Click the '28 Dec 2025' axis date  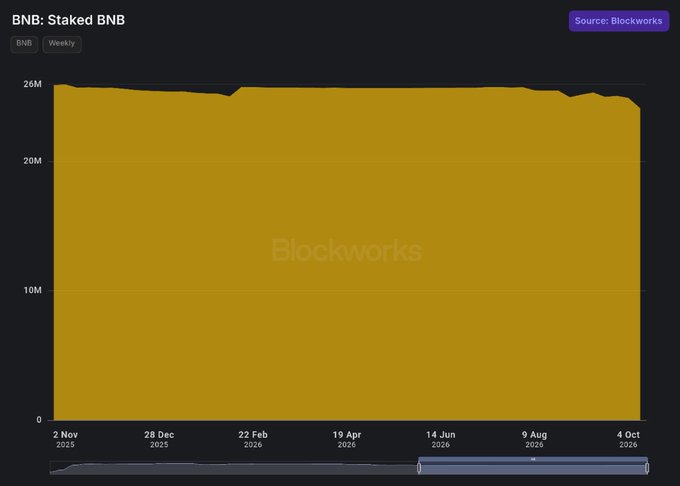(x=159, y=439)
